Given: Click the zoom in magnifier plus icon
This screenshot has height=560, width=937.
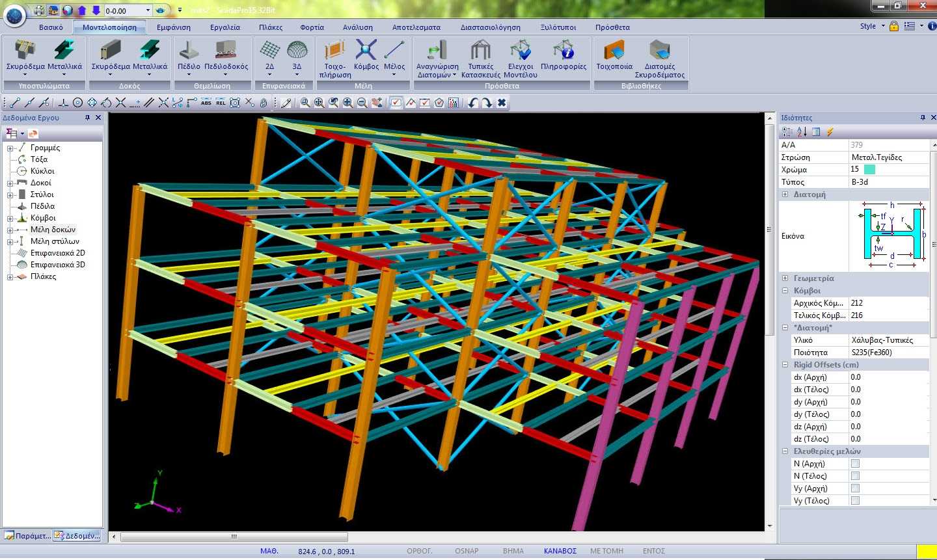Looking at the screenshot, I should click(x=348, y=103).
